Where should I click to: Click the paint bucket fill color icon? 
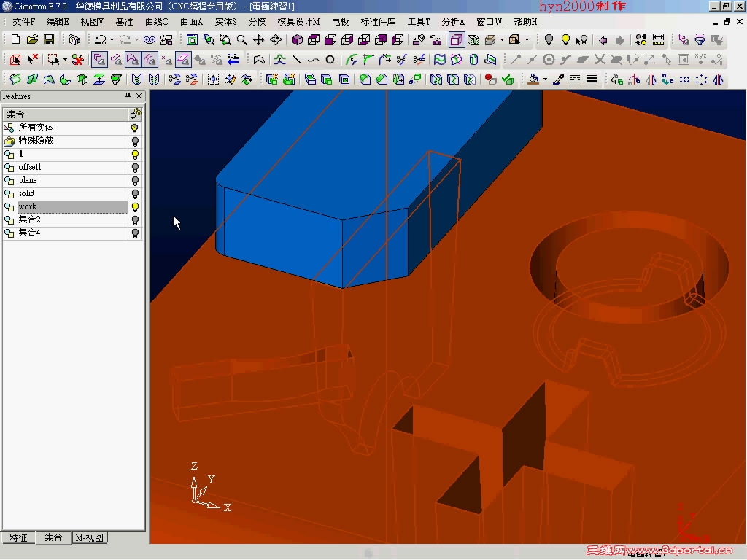(534, 79)
